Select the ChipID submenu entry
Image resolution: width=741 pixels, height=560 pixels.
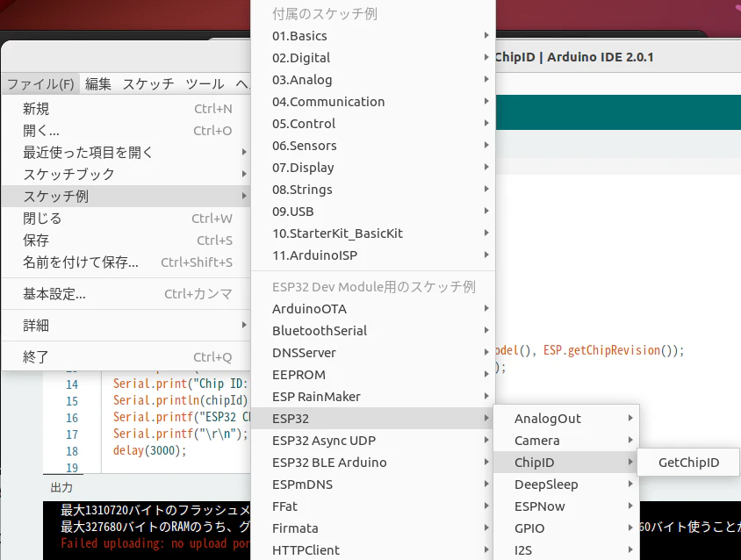pyautogui.click(x=566, y=463)
